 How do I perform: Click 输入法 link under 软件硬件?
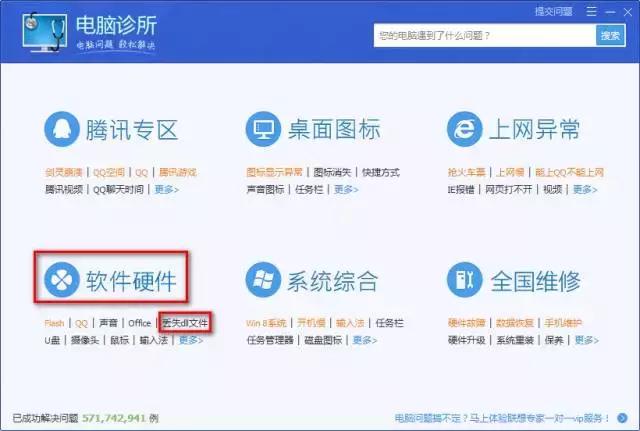(x=153, y=340)
